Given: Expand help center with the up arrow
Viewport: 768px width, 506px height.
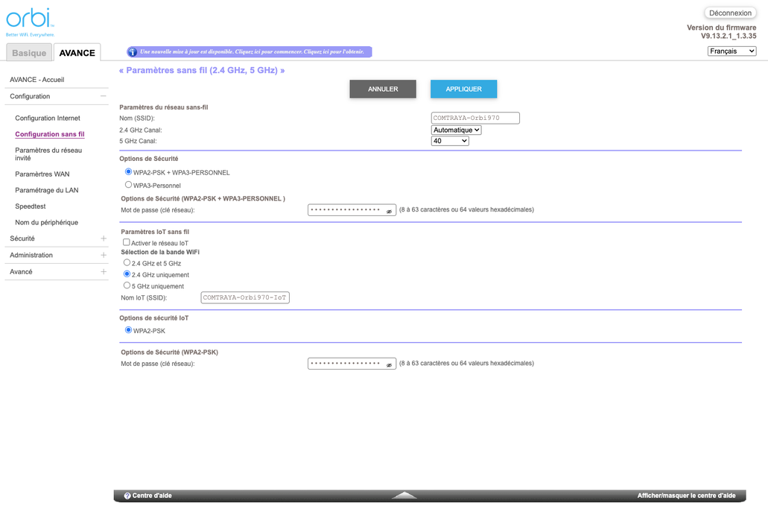Looking at the screenshot, I should point(404,495).
